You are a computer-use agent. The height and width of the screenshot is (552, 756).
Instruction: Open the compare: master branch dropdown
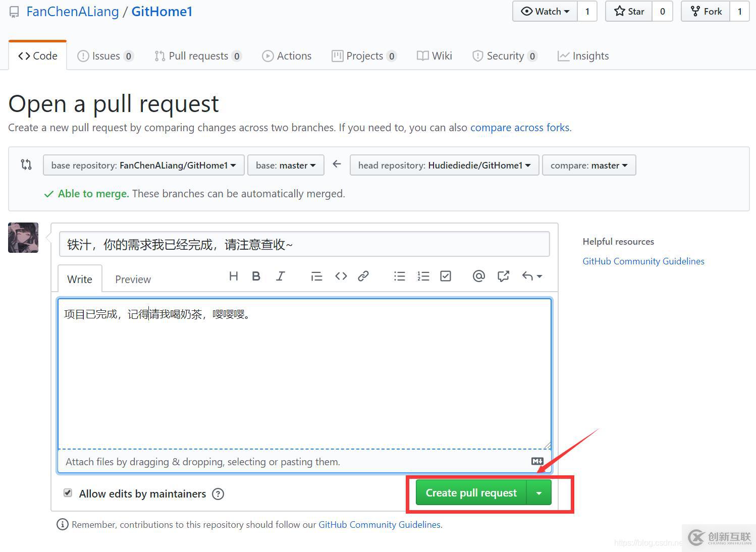click(589, 165)
